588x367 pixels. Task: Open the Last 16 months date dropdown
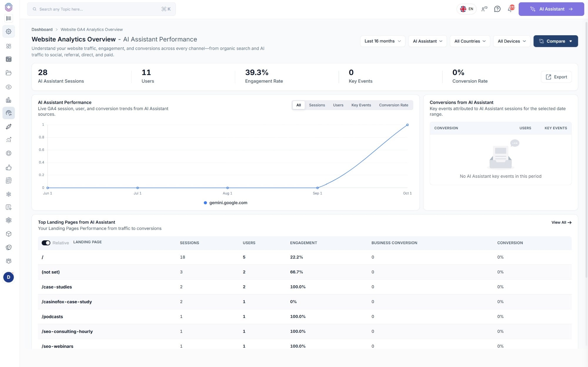pos(382,41)
